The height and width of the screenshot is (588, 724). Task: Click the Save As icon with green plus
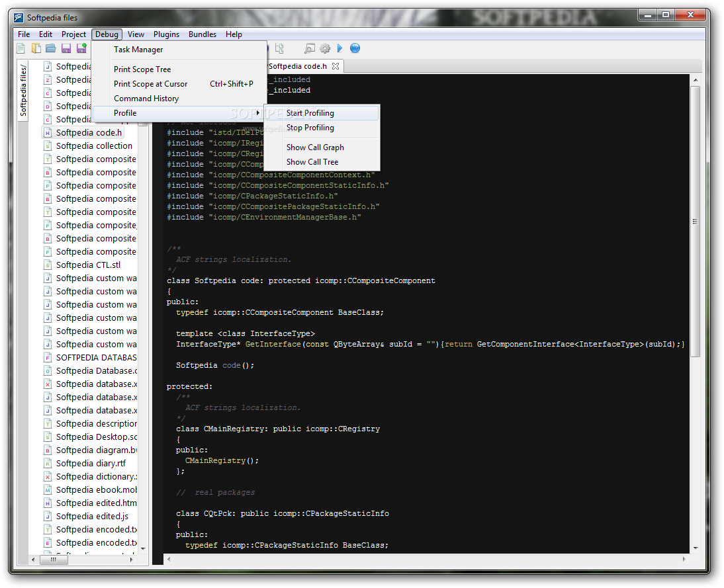(x=81, y=48)
